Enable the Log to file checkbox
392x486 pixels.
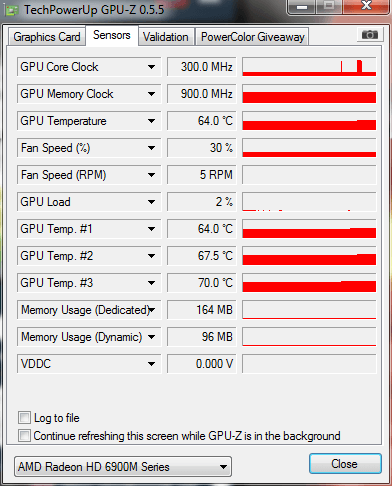(x=24, y=417)
